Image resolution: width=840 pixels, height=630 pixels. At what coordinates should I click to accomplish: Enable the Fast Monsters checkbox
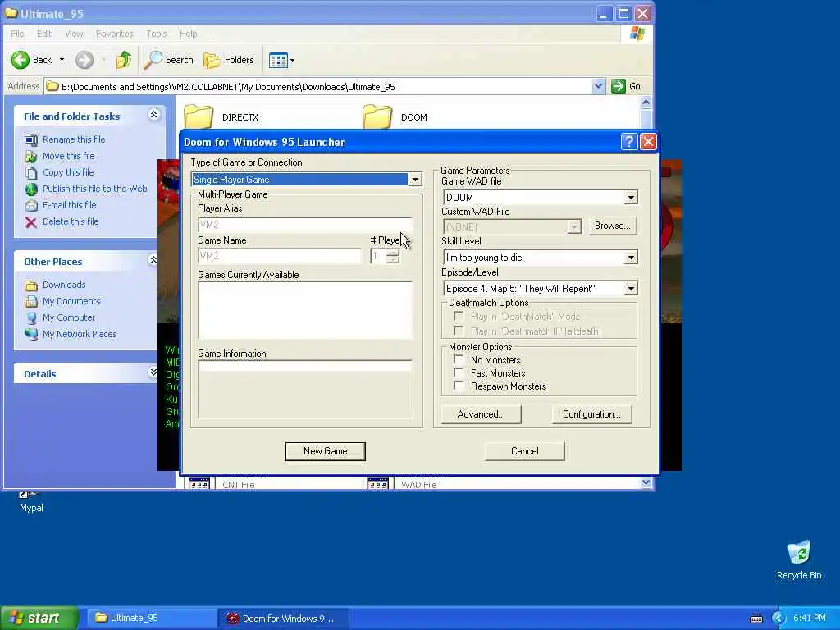tap(459, 373)
